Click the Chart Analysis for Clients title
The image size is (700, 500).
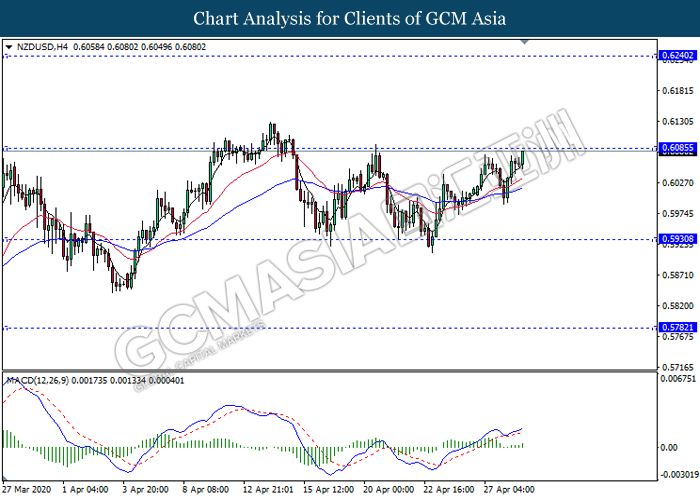[350, 19]
